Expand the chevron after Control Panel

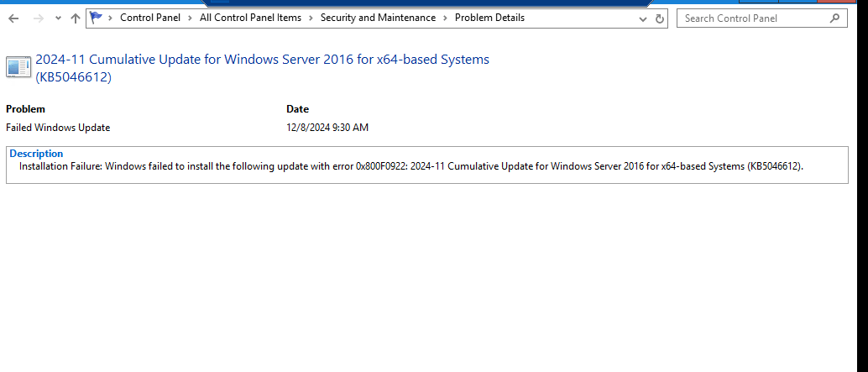click(x=190, y=18)
